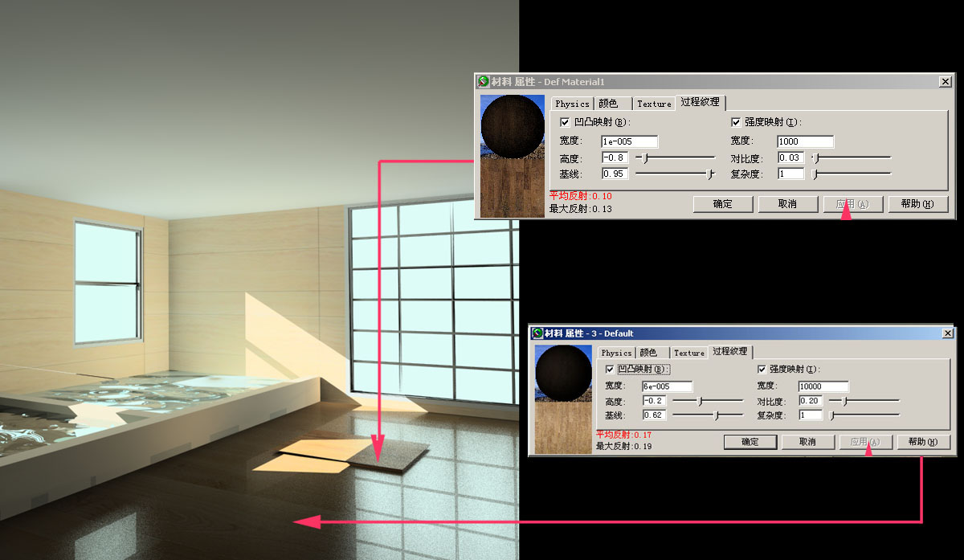964x560 pixels.
Task: Click the 对比度 field showing 0.03
Action: tap(790, 158)
